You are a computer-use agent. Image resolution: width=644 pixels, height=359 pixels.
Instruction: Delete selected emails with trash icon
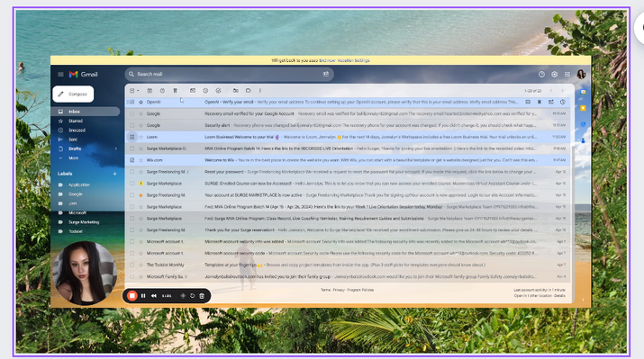point(175,91)
